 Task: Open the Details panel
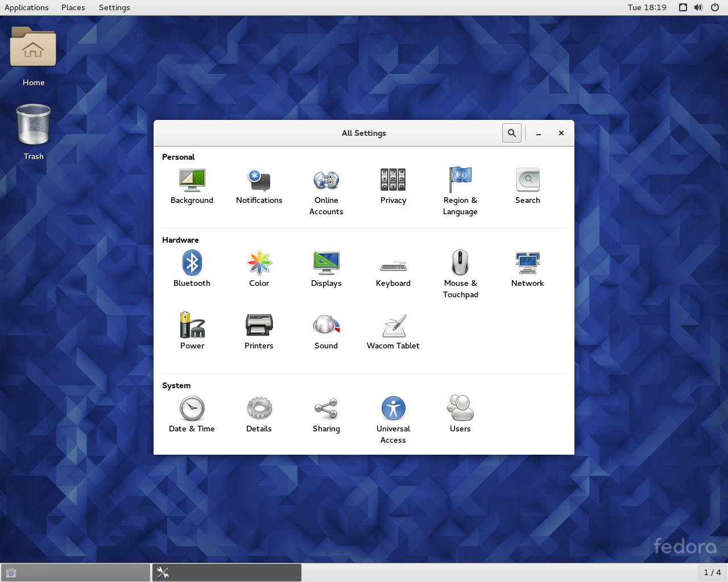coord(259,414)
